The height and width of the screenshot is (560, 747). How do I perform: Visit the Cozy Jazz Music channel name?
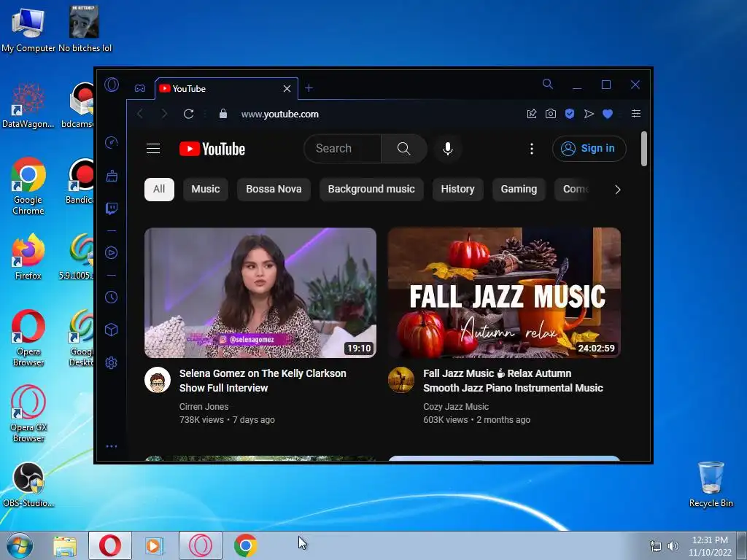456,407
